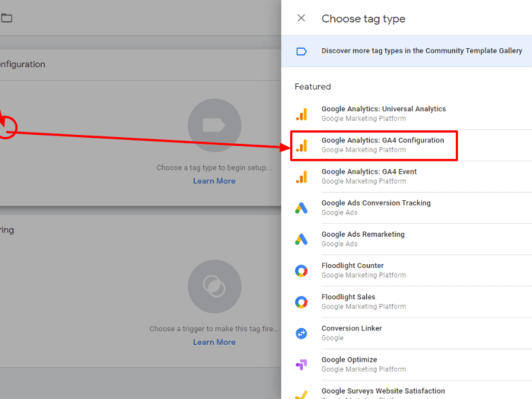Click the folder icon in the top bar
Viewport: 532px width, 399px height.
[x=6, y=18]
